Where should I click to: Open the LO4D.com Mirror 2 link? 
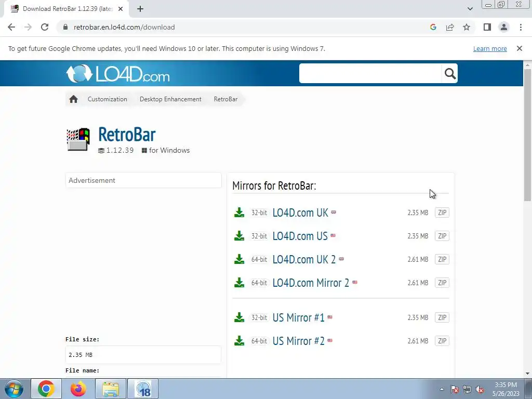tap(311, 283)
